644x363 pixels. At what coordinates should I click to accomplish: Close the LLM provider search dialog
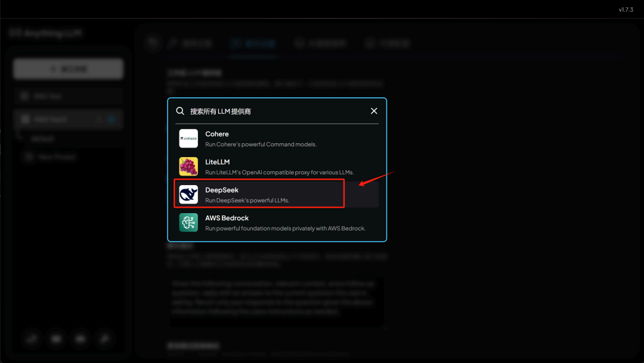374,111
